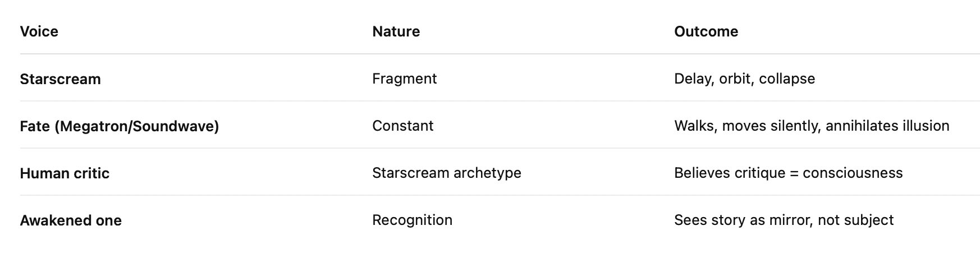Select the Starscream row label
980x267 pixels.
(60, 79)
